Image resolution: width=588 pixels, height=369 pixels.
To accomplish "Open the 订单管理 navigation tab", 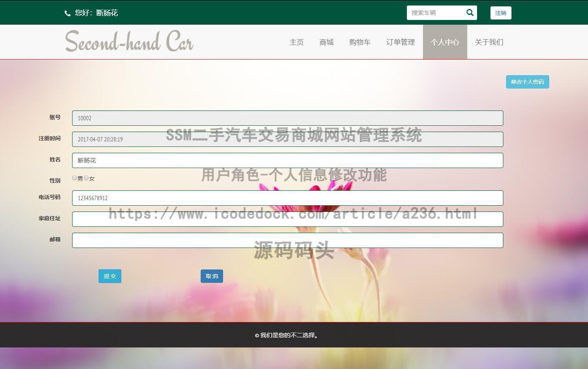I will (x=400, y=42).
